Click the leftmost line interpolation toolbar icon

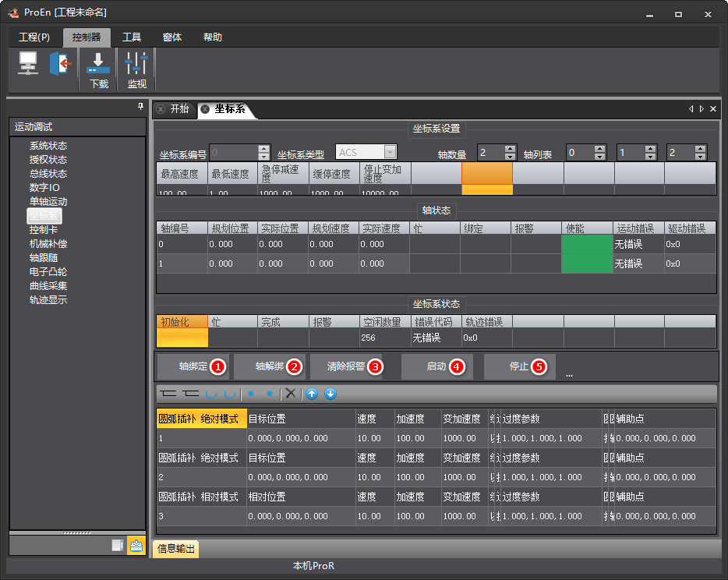tap(168, 394)
